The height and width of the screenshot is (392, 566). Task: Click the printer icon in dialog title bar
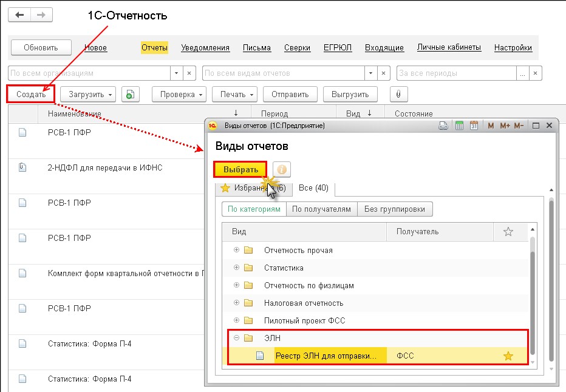click(443, 126)
